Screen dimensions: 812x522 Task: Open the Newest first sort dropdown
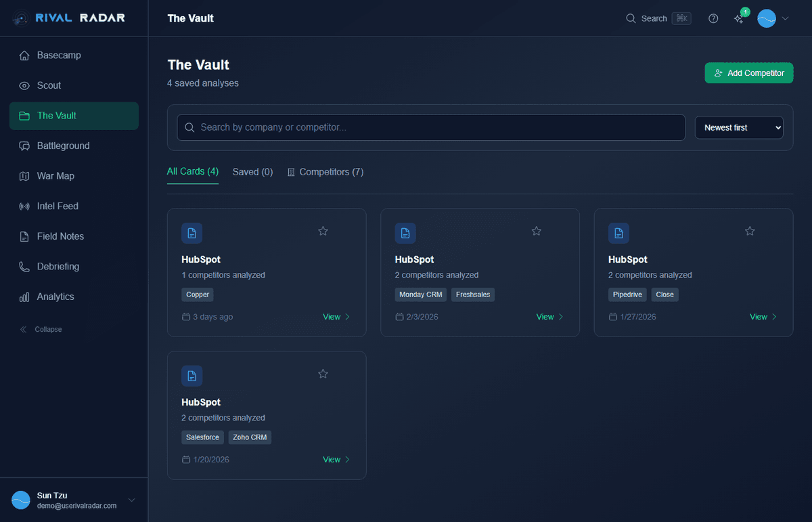pos(739,127)
